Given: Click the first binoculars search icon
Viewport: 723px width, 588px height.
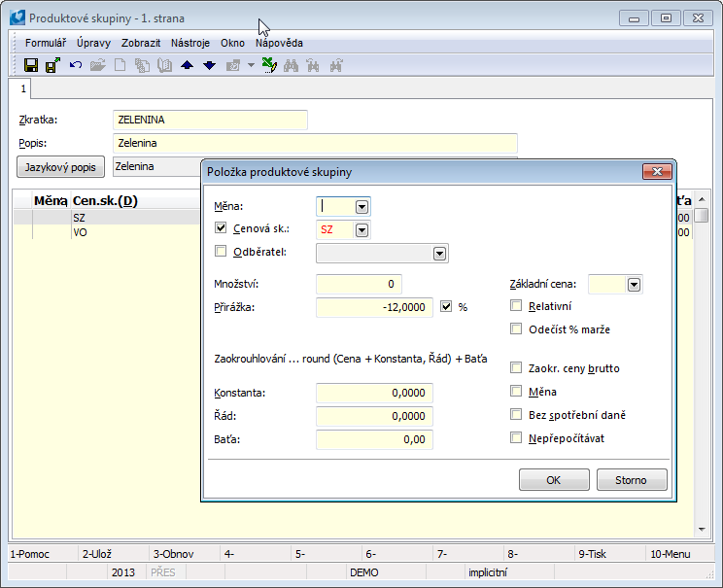Looking at the screenshot, I should [293, 65].
